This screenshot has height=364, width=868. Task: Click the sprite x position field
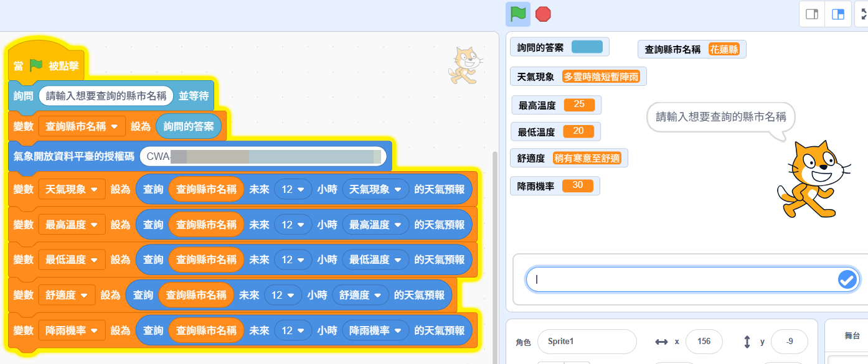coord(703,342)
